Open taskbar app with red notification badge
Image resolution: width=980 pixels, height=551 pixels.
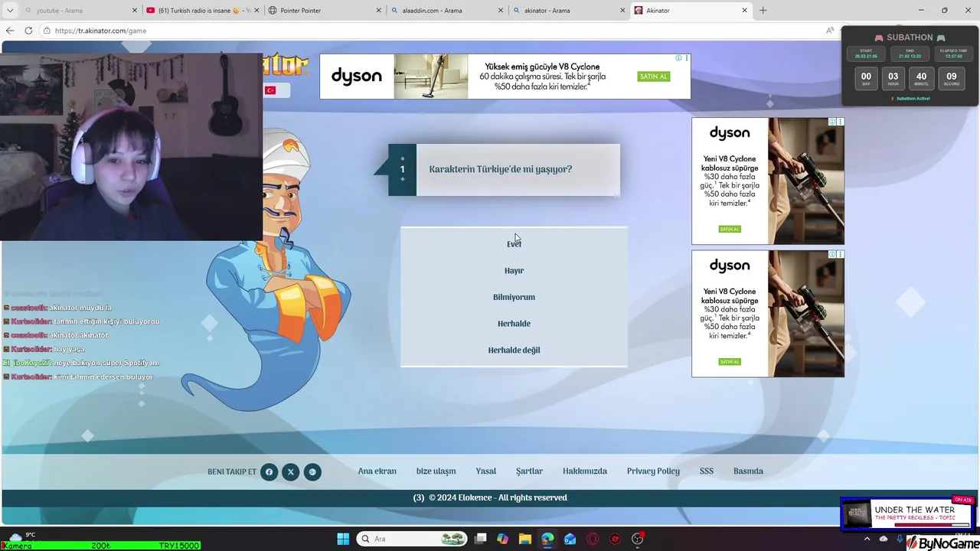click(638, 539)
